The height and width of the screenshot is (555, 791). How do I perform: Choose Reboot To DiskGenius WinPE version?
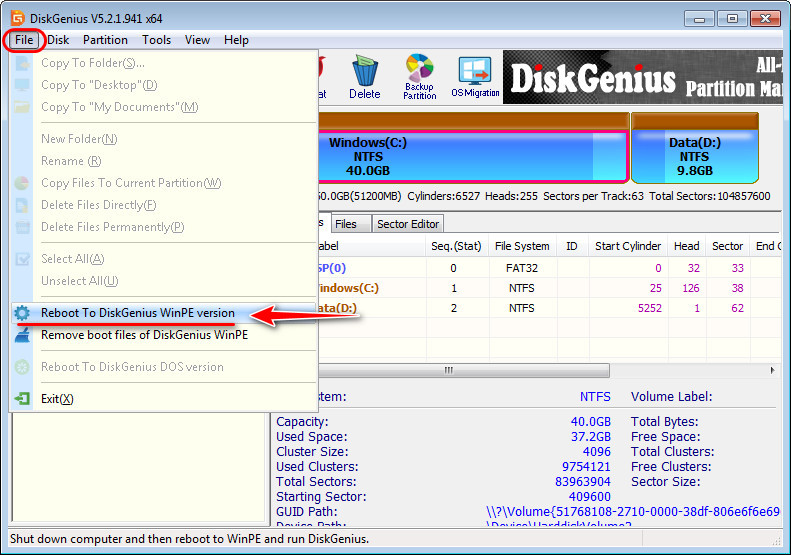click(164, 313)
